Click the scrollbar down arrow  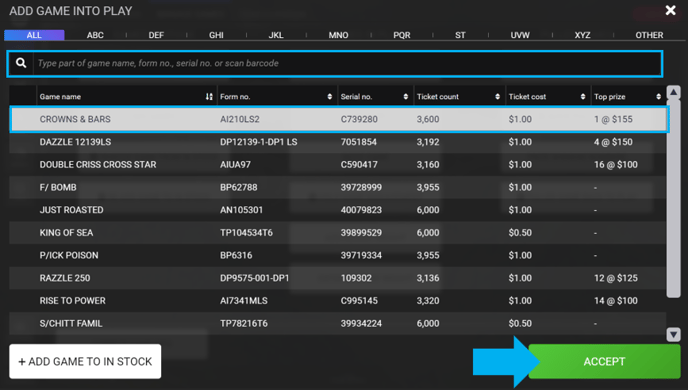coord(674,334)
